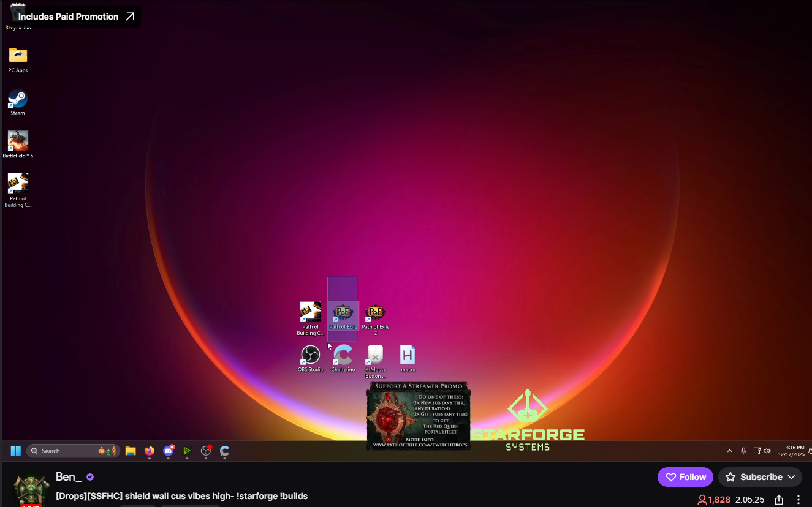This screenshot has width=812, height=507.
Task: Select the OBS Studio desktop shortcut
Action: [x=311, y=359]
